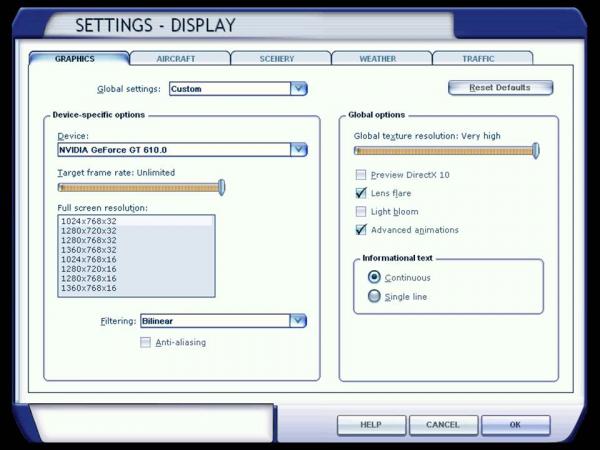
Task: Select resolution 1280x720x32
Action: tap(136, 231)
